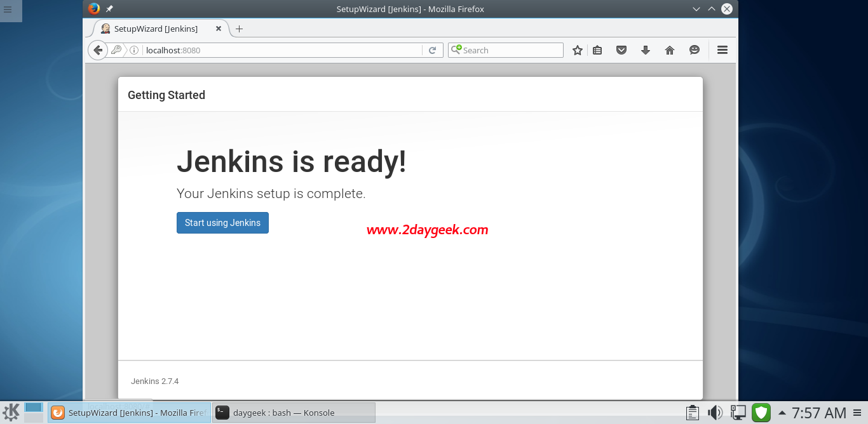Focus the localhost:8080 address field
The image size is (868, 424).
tap(283, 50)
